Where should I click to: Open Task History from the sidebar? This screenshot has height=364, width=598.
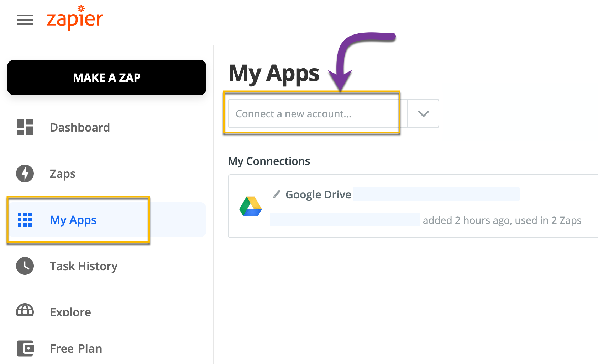click(84, 266)
